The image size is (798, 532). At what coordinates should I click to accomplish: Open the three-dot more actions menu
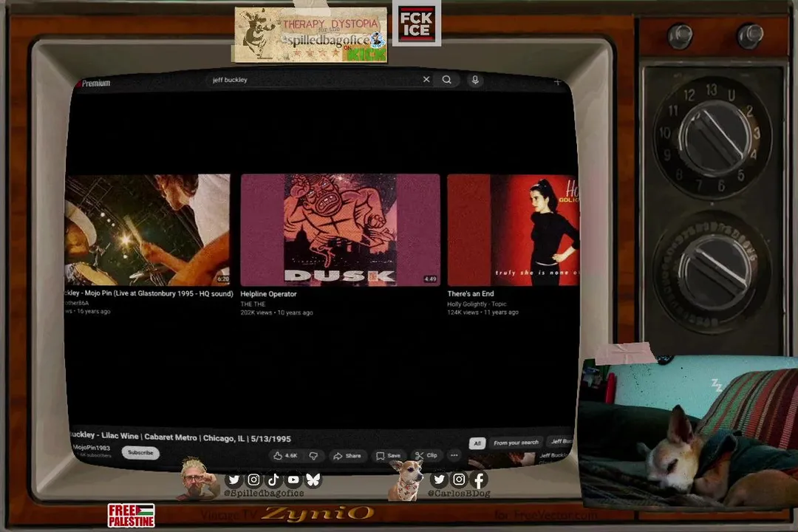tap(454, 456)
